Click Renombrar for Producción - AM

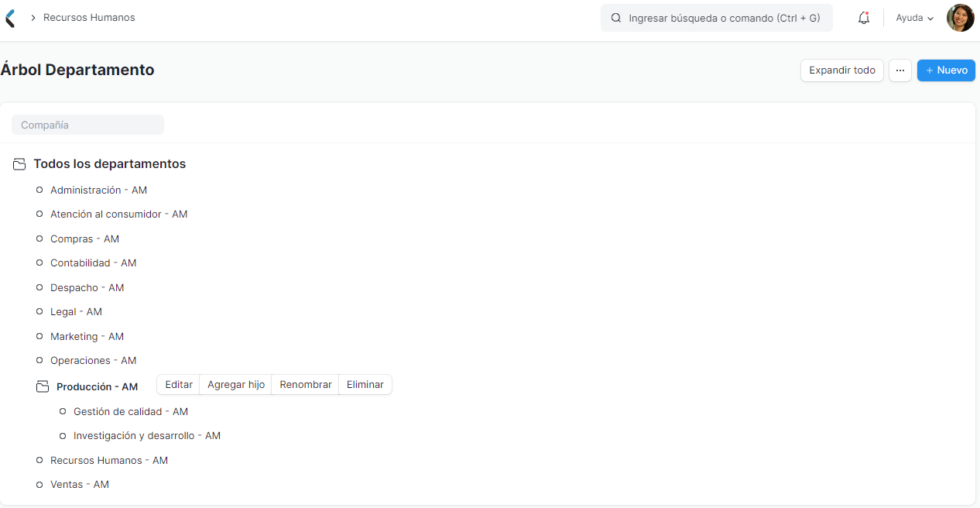pyautogui.click(x=306, y=385)
